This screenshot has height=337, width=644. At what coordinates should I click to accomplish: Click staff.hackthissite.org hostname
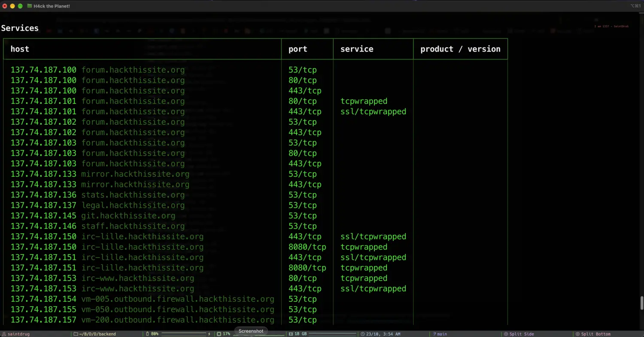133,226
